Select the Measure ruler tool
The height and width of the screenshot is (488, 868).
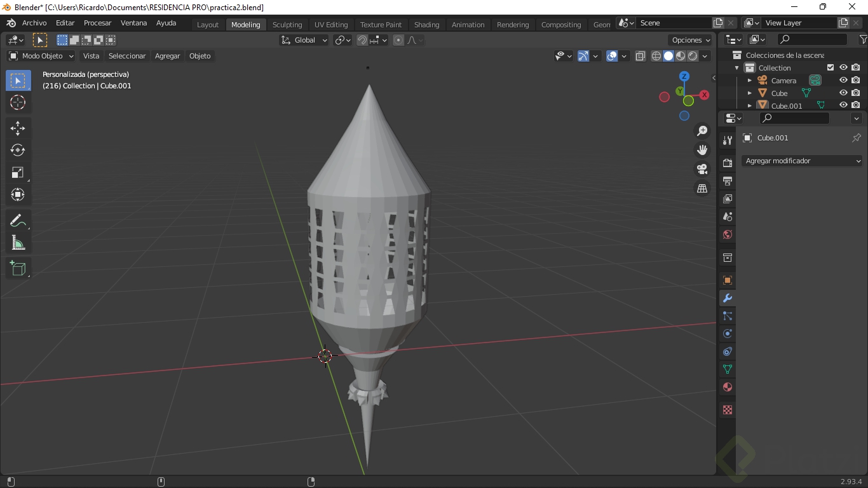click(18, 243)
